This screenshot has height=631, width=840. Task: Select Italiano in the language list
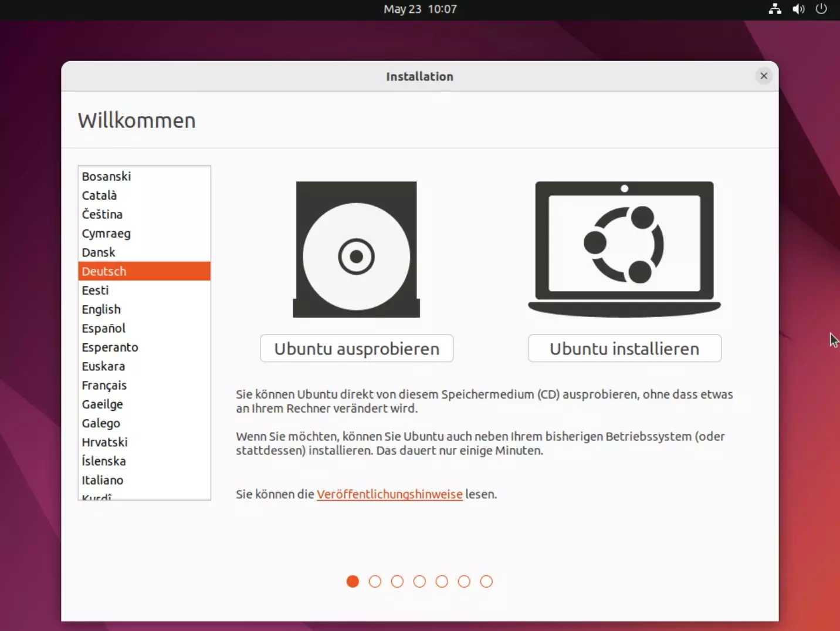click(102, 480)
